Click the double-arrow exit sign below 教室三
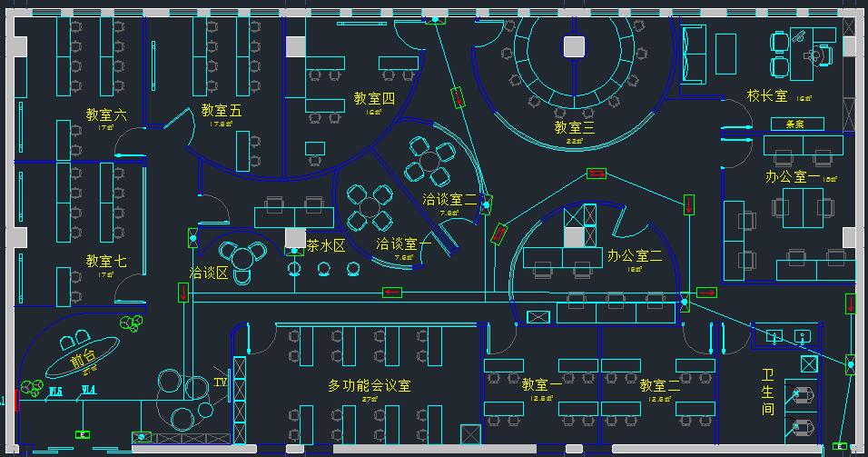The height and width of the screenshot is (457, 868). (597, 173)
